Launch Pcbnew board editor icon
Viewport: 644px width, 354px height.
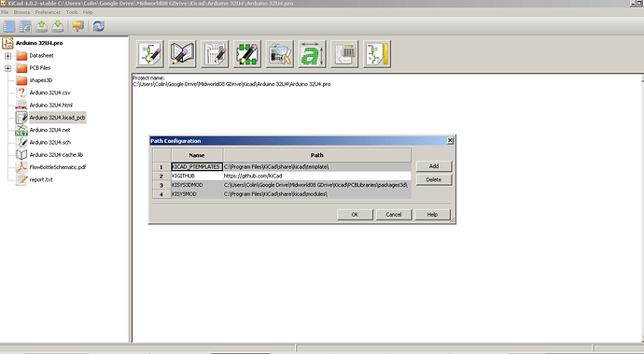(215, 54)
